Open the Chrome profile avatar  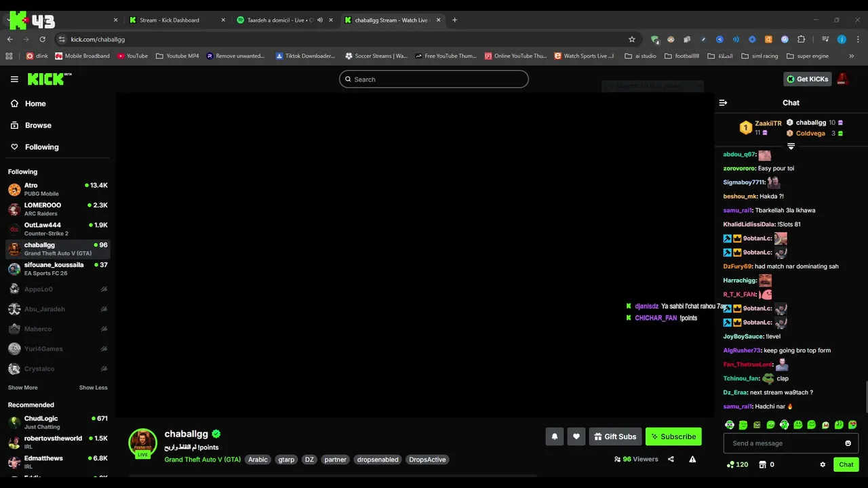point(842,39)
